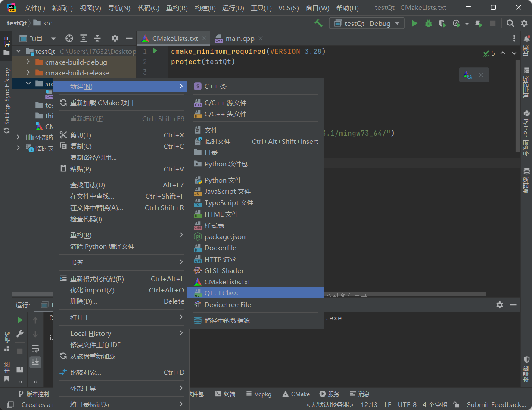Image resolution: width=532 pixels, height=410 pixels.
Task: Click the Build hammer icon
Action: pos(318,23)
